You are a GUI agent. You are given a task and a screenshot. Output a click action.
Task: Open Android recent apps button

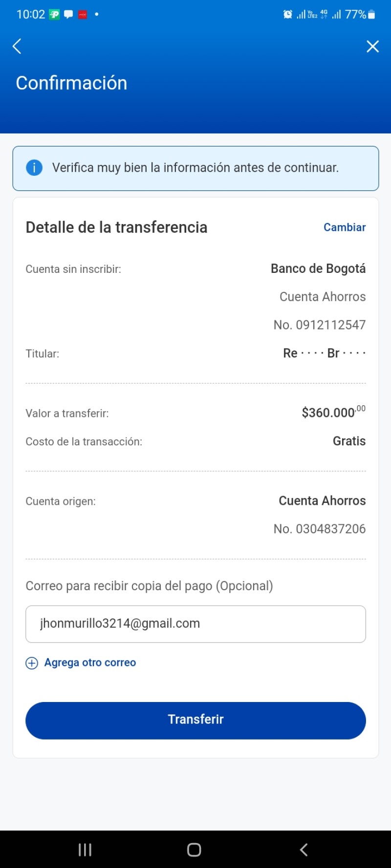click(85, 850)
